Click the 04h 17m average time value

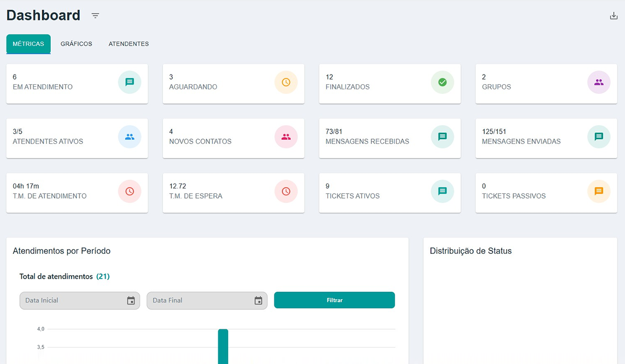[26, 186]
